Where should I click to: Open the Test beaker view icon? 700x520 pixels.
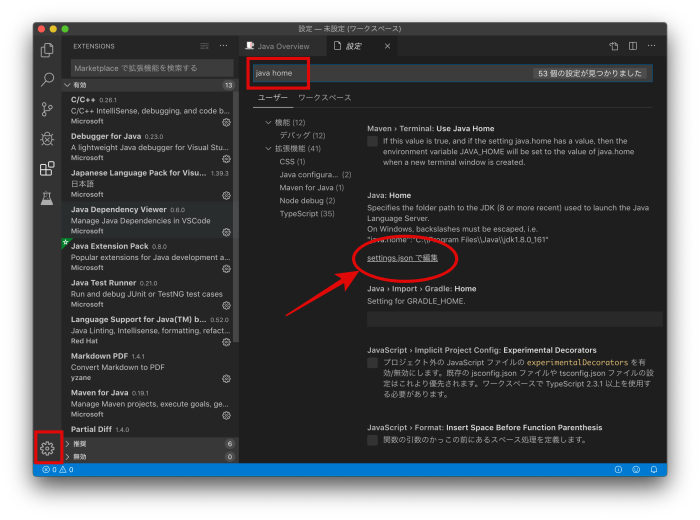[47, 198]
